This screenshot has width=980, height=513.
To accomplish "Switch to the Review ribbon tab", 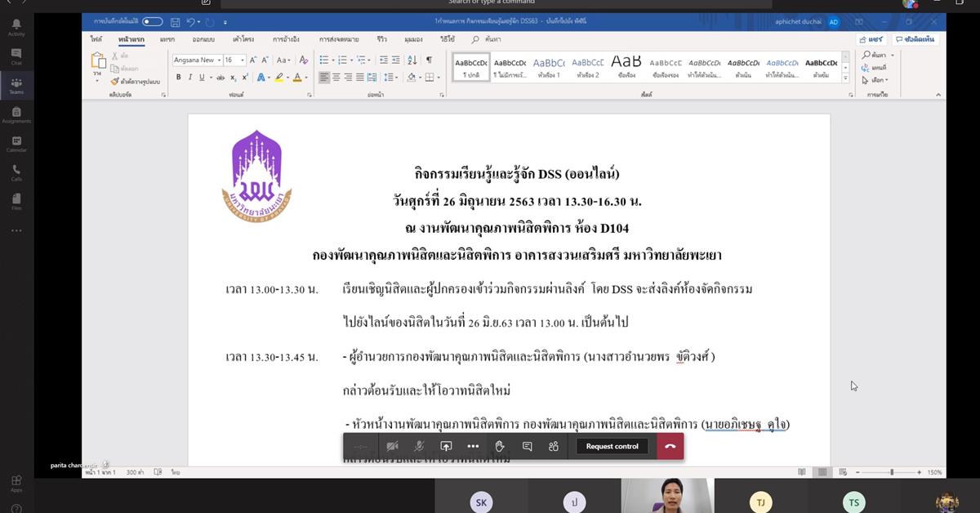I will point(382,38).
